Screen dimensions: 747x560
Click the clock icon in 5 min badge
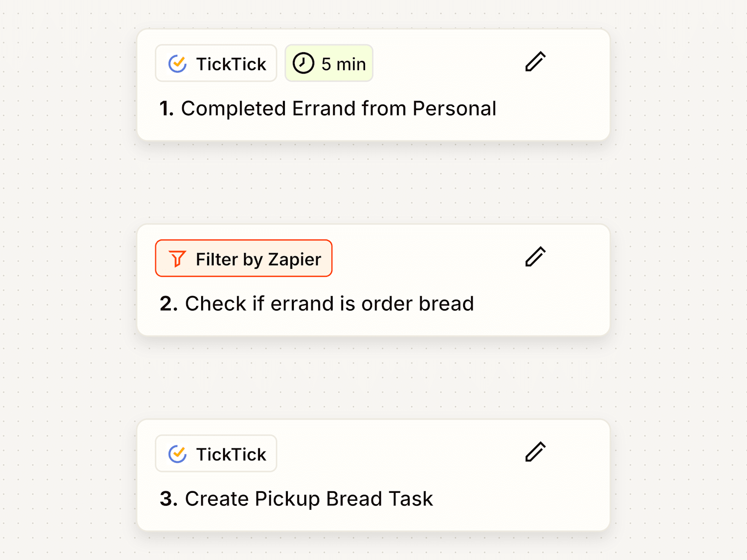tap(303, 63)
